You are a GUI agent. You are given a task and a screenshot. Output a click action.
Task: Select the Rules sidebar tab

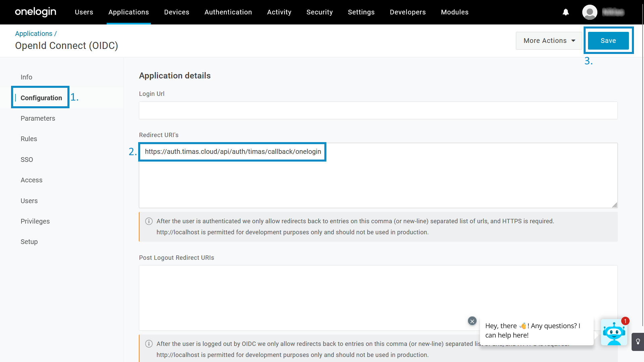pos(29,139)
